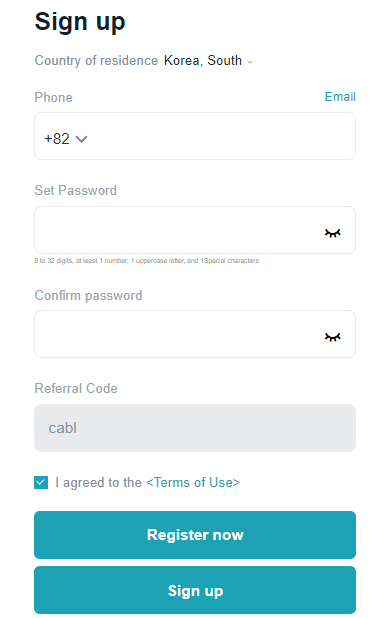Expand the +82 country code selector
The height and width of the screenshot is (618, 392).
point(65,139)
